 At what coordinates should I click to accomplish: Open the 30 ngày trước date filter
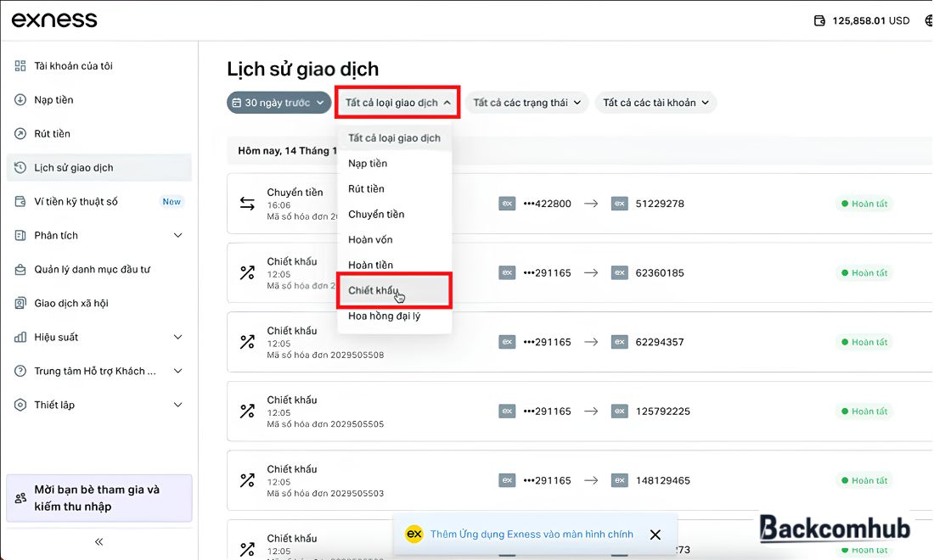point(279,103)
